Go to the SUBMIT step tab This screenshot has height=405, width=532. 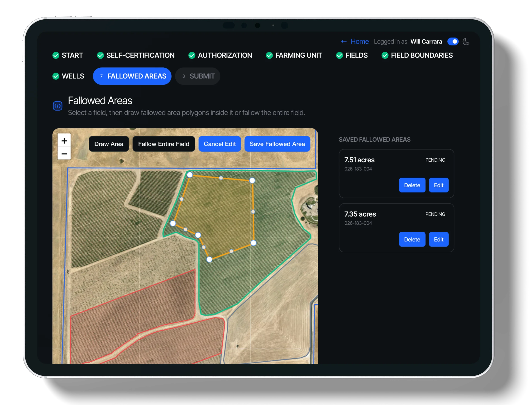coord(198,76)
